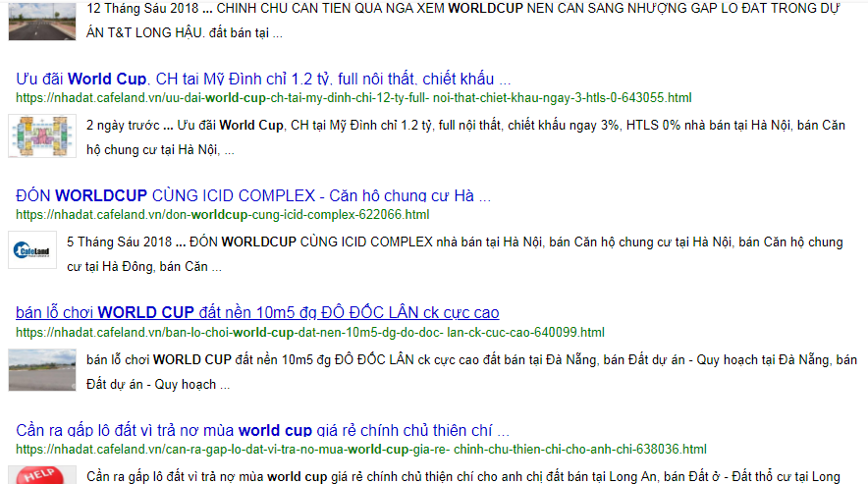
Task: Open 'Ưu đãi World Cup. CH tại Mỹ Đình' result
Action: [263, 79]
